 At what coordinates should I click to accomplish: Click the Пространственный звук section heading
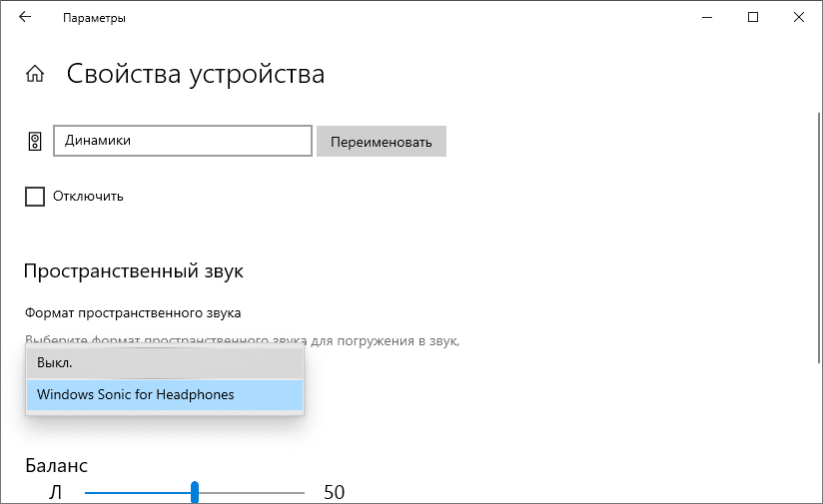pos(133,271)
